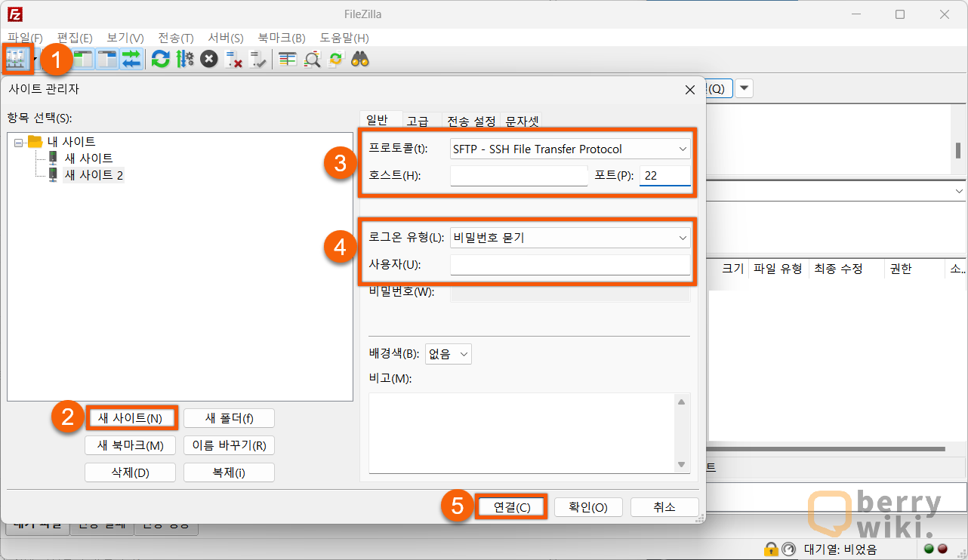The width and height of the screenshot is (968, 560).
Task: Click the colored-rows list icon in toolbar
Action: pyautogui.click(x=287, y=59)
